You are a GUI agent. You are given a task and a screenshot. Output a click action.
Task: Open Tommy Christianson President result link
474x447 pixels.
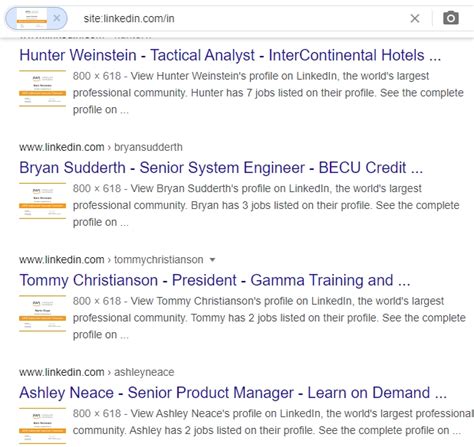click(214, 280)
